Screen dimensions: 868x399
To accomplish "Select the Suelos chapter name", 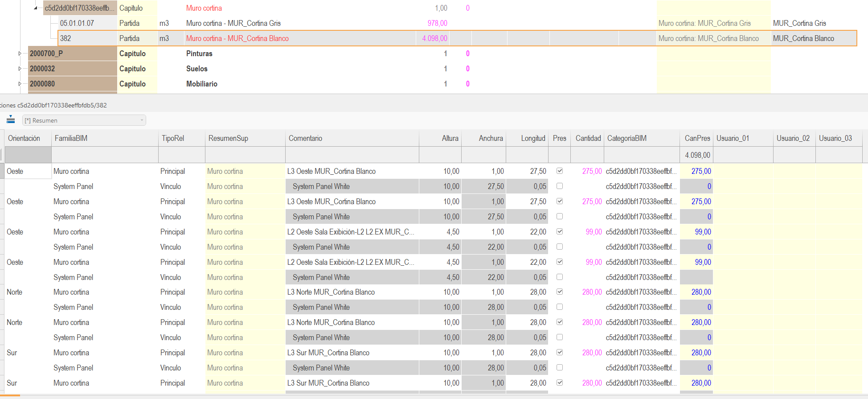I will click(197, 69).
